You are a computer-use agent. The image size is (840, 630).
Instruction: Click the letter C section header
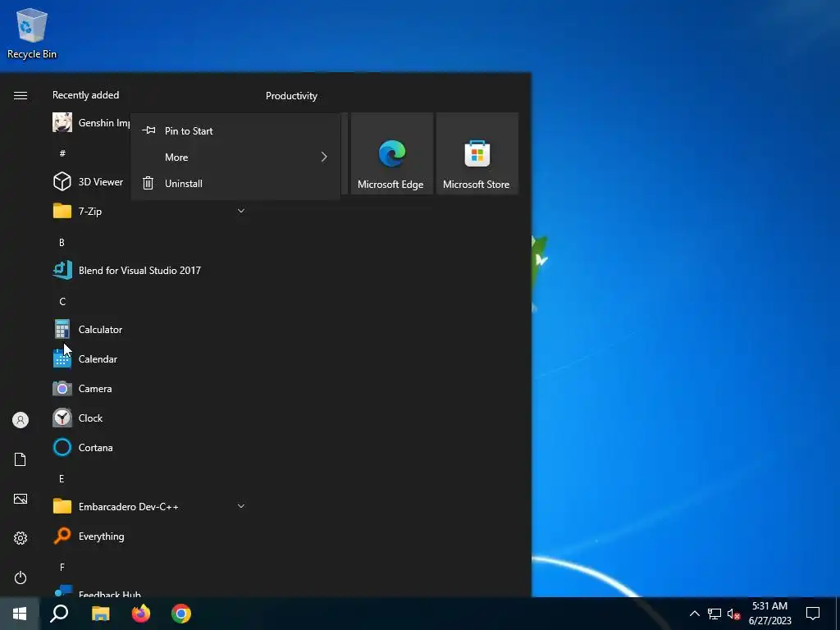[x=62, y=302]
